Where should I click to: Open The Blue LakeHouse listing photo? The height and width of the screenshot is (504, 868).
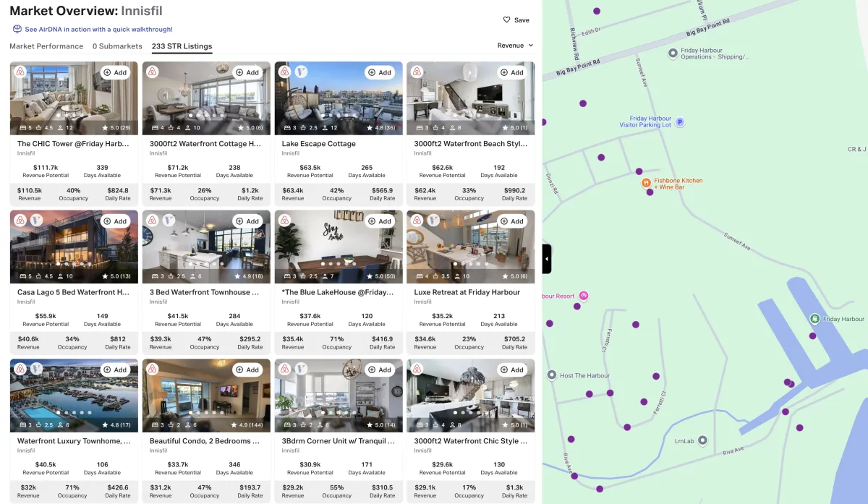(339, 247)
